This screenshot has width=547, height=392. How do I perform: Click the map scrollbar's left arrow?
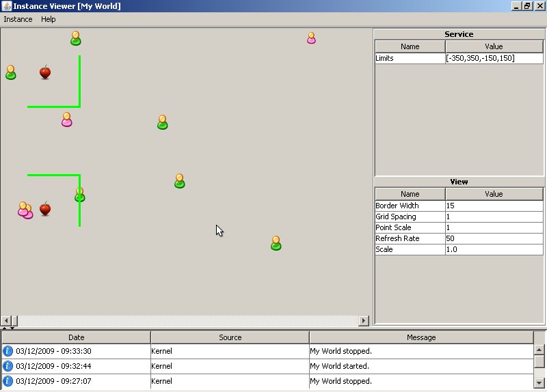coord(5,320)
